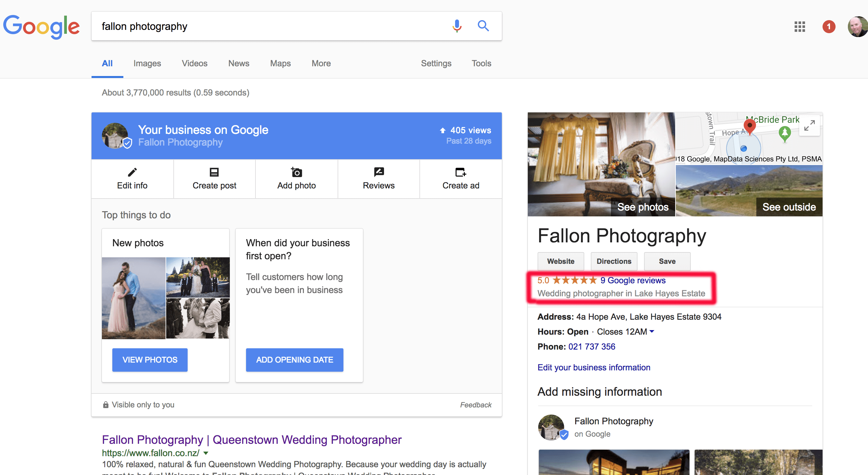Click the Feedback link
868x475 pixels.
point(476,405)
